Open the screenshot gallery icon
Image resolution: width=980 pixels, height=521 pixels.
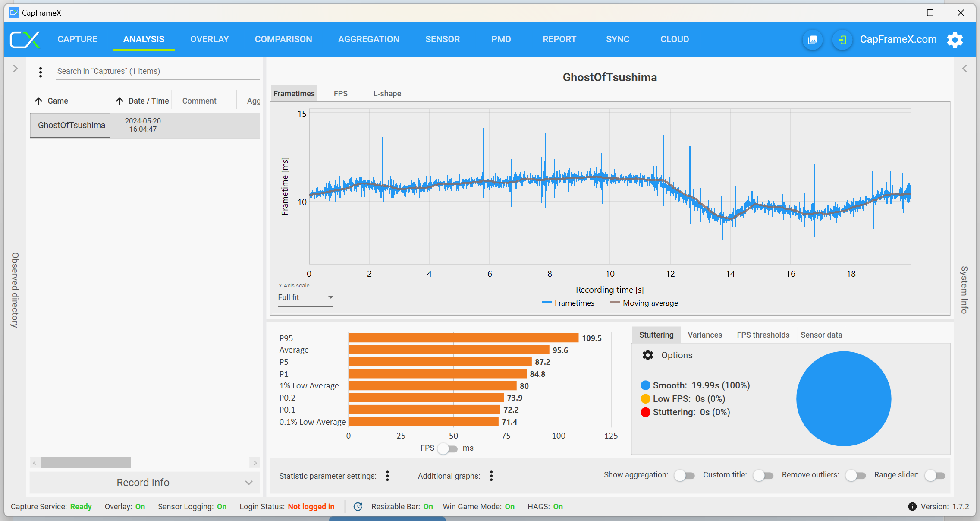point(813,40)
